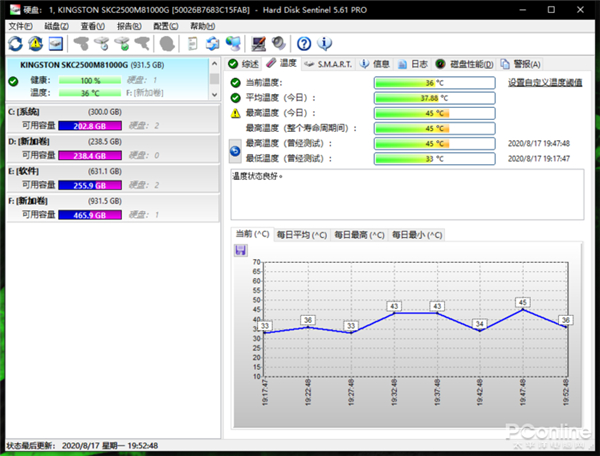Click the blue reset arrow icon beside temperature rows

point(235,151)
